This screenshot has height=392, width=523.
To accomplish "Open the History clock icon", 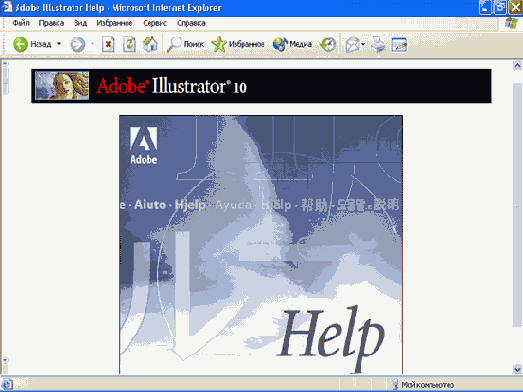I will click(x=328, y=44).
